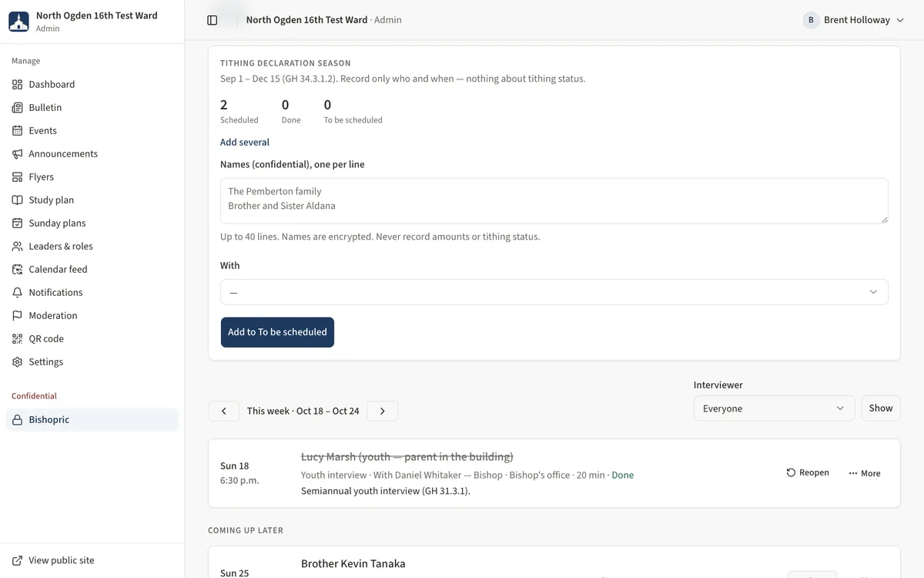Click the Sunday plans calendar-check icon
This screenshot has height=578, width=924.
(x=17, y=223)
